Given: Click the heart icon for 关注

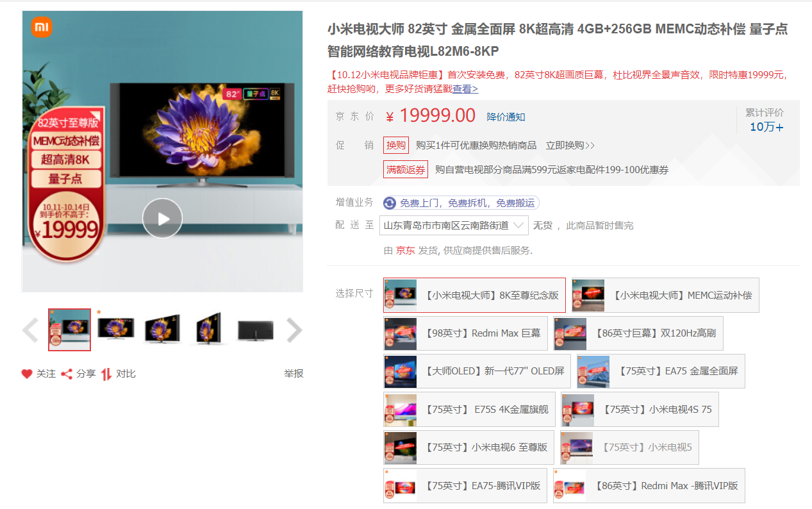Looking at the screenshot, I should coord(27,374).
